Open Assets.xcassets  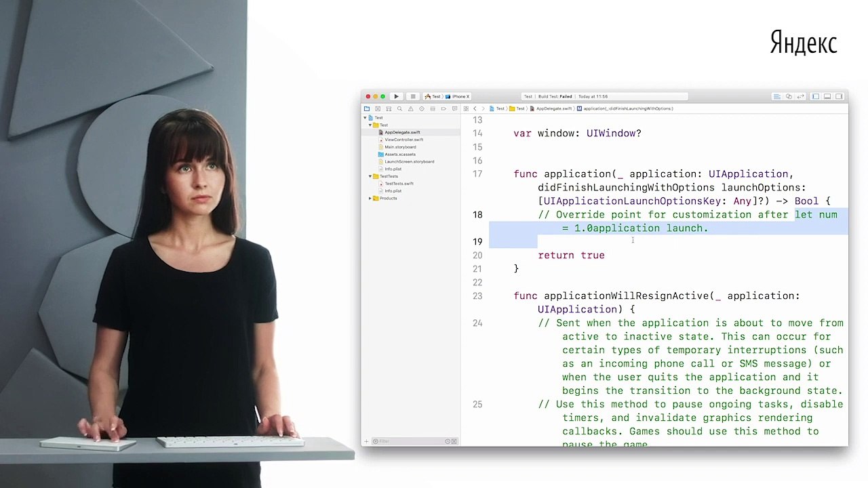point(400,155)
